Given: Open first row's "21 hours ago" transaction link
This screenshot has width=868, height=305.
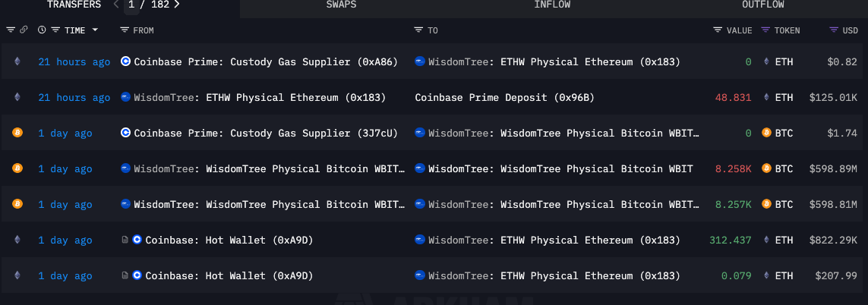Looking at the screenshot, I should pos(74,61).
